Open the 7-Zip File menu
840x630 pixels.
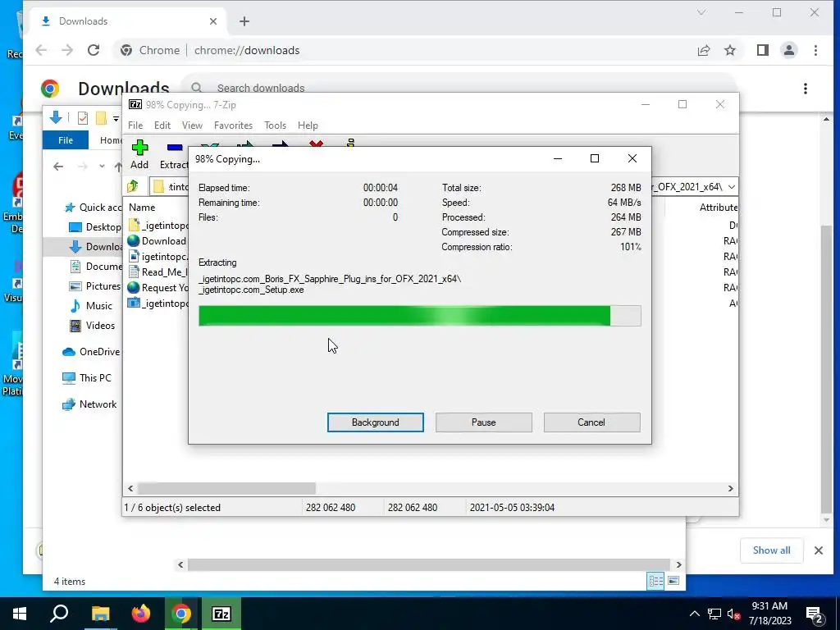tap(135, 126)
